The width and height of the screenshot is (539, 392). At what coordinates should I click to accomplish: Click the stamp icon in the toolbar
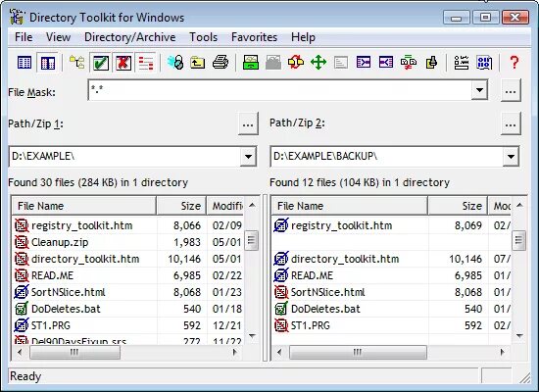431,63
